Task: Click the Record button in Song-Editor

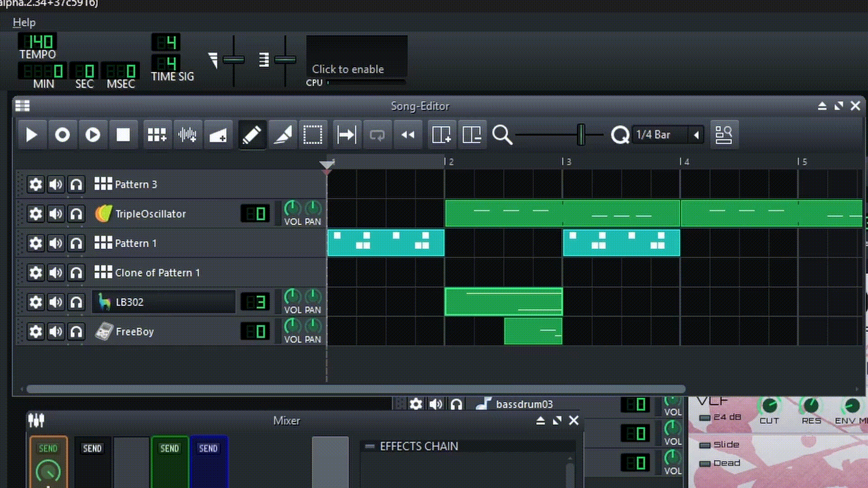Action: click(x=62, y=135)
